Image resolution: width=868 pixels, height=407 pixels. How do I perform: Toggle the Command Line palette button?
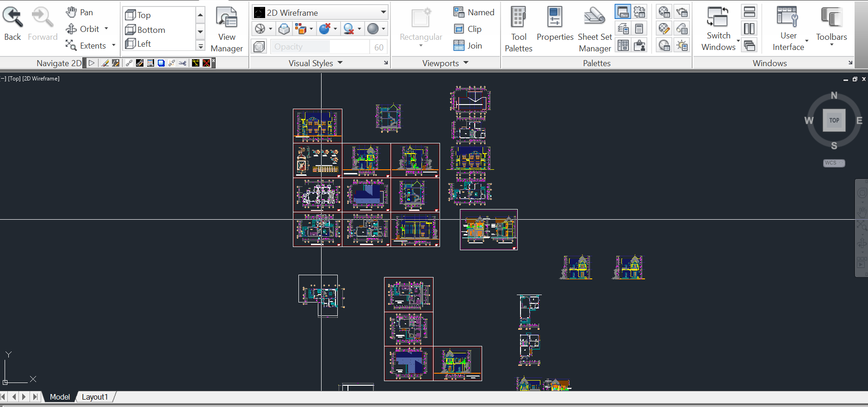point(623,12)
